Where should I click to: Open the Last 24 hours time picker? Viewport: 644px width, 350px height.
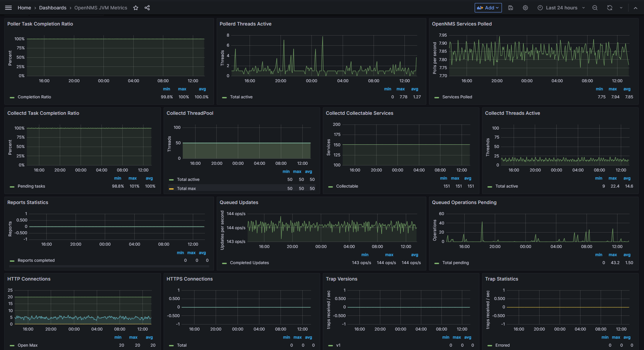pyautogui.click(x=561, y=8)
